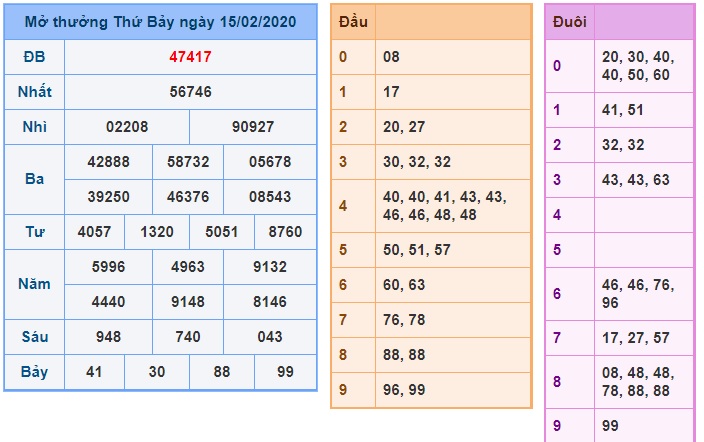Click '32, 32' in Đuôi row 2
Image resolution: width=704 pixels, height=442 pixels.
coord(623,145)
